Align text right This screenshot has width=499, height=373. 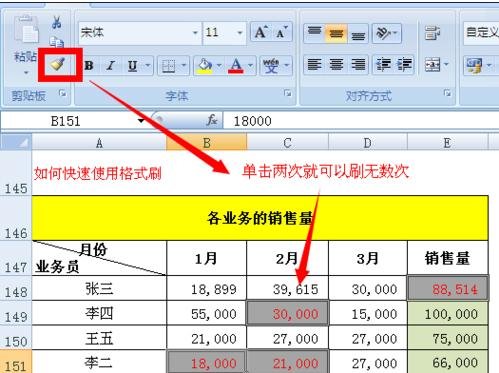pos(358,64)
